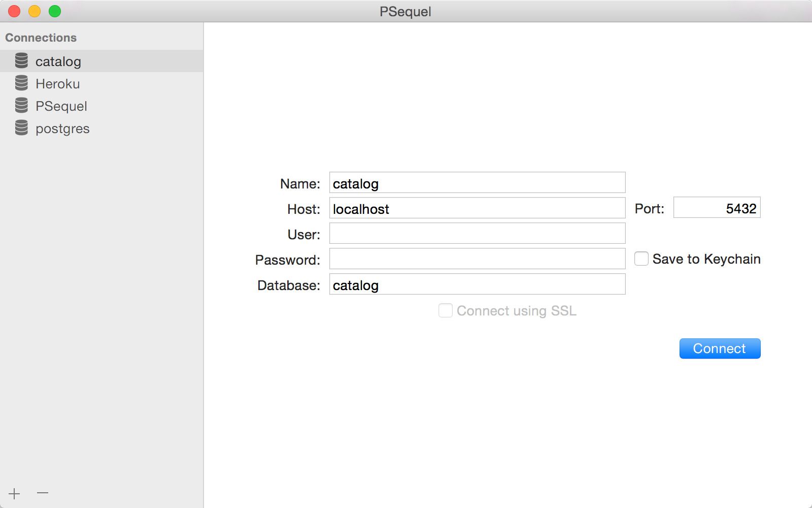Minimize the PSequel window

35,11
